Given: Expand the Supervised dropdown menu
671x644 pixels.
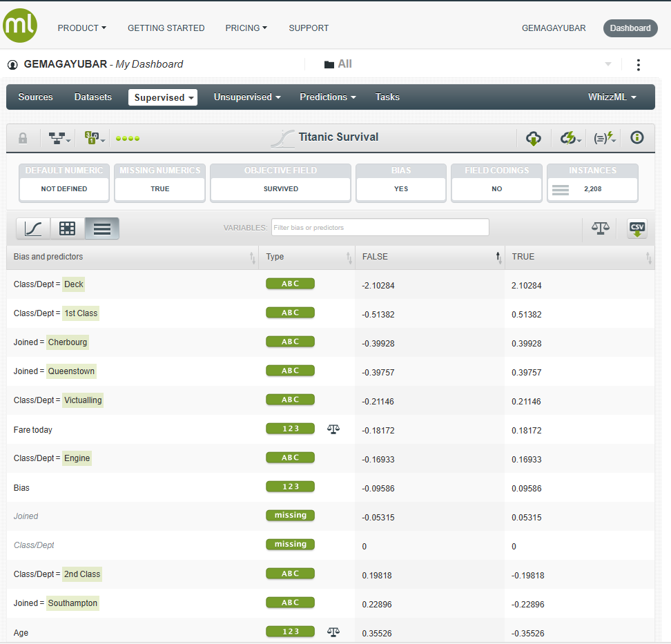Looking at the screenshot, I should pyautogui.click(x=163, y=97).
